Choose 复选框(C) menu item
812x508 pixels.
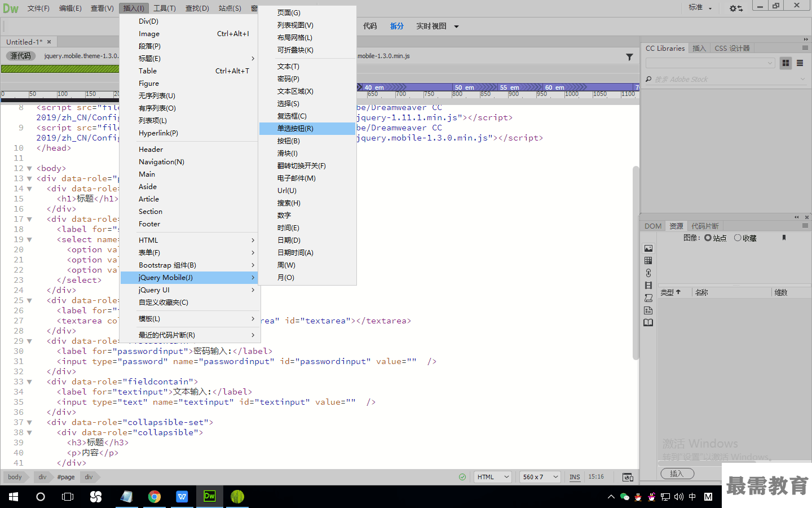coord(307,116)
